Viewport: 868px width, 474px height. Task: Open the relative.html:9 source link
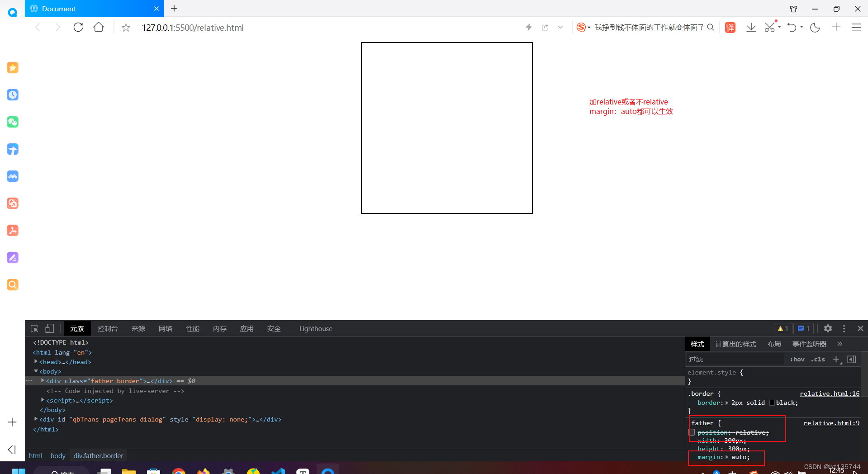[x=831, y=423]
